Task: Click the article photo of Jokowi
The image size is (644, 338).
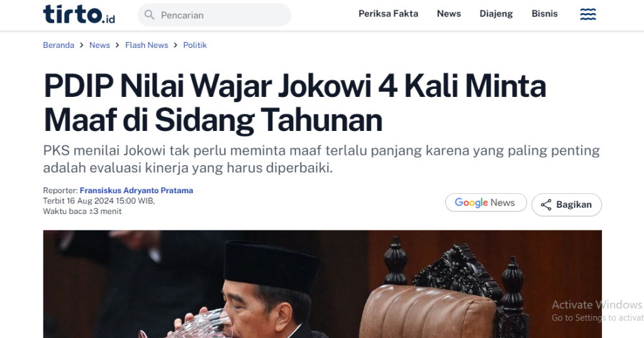Action: click(323, 284)
